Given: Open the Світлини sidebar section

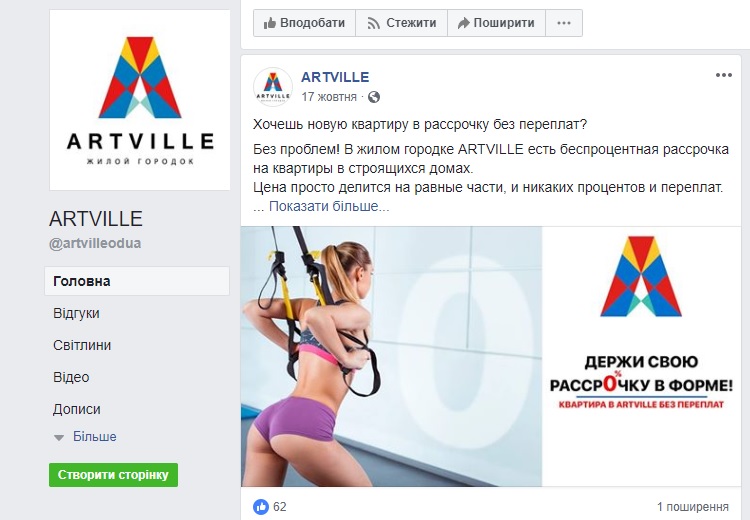Looking at the screenshot, I should tap(82, 345).
